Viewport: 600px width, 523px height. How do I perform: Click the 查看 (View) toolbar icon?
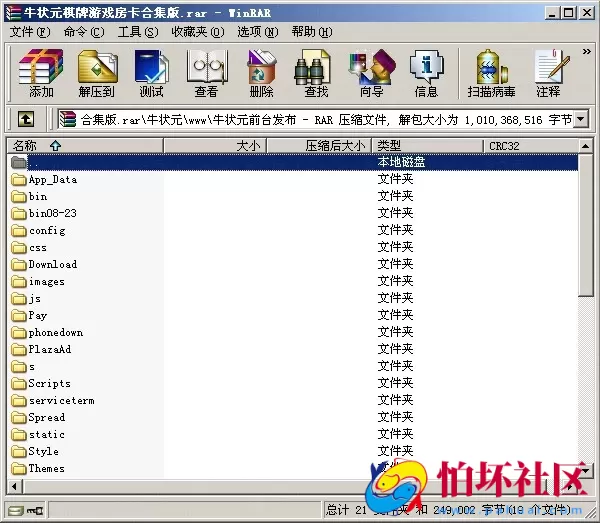[207, 67]
